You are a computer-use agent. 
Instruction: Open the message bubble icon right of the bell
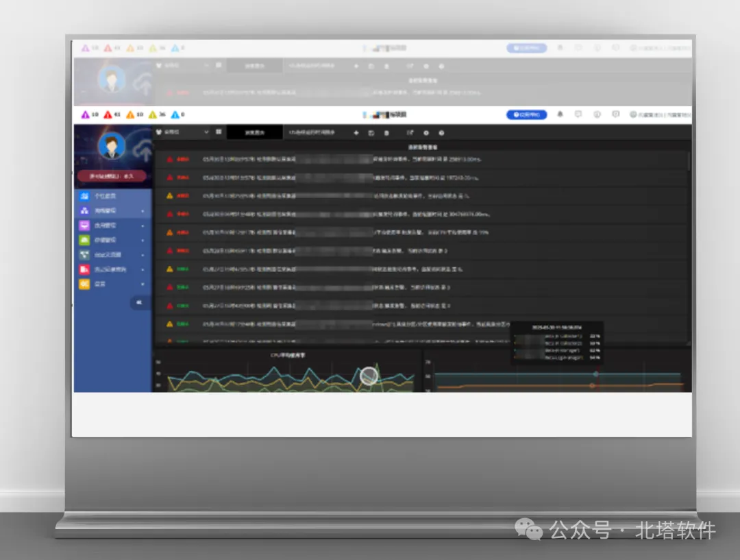578,114
